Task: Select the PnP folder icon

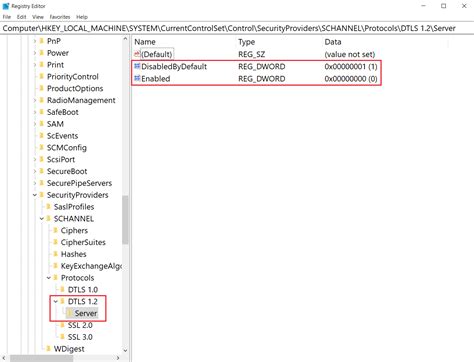Action: click(42, 41)
